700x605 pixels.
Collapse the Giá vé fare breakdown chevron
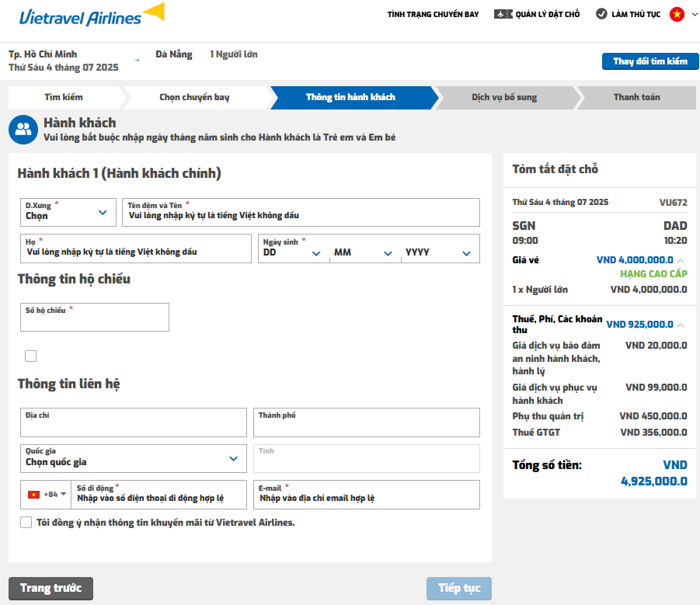click(x=681, y=260)
